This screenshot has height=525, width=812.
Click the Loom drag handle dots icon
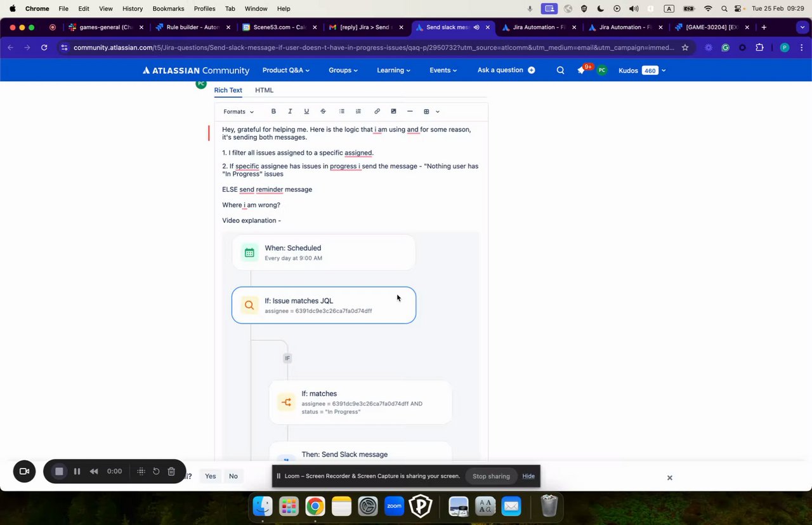coord(141,471)
